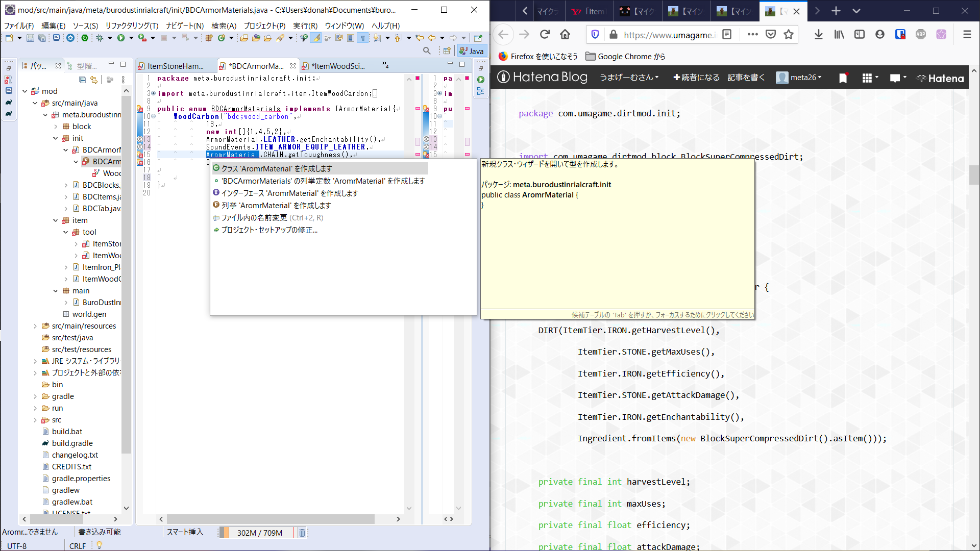980x551 pixels.
Task: Bookmark this page with the star icon
Action: point(789,34)
